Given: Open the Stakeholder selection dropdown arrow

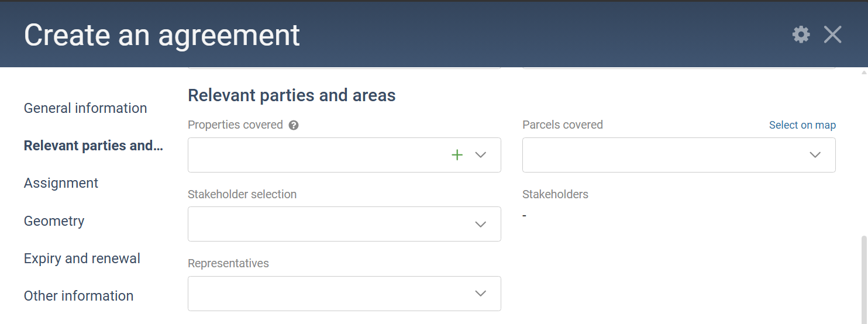Looking at the screenshot, I should [481, 225].
